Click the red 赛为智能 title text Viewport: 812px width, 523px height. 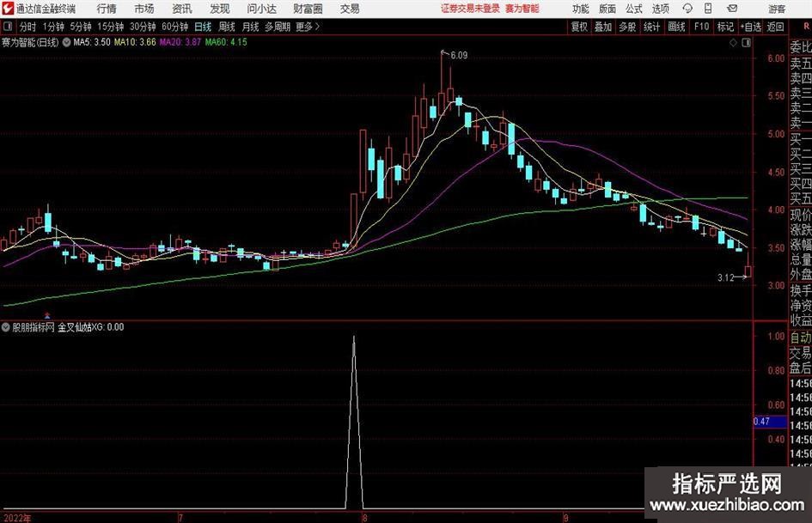point(522,9)
